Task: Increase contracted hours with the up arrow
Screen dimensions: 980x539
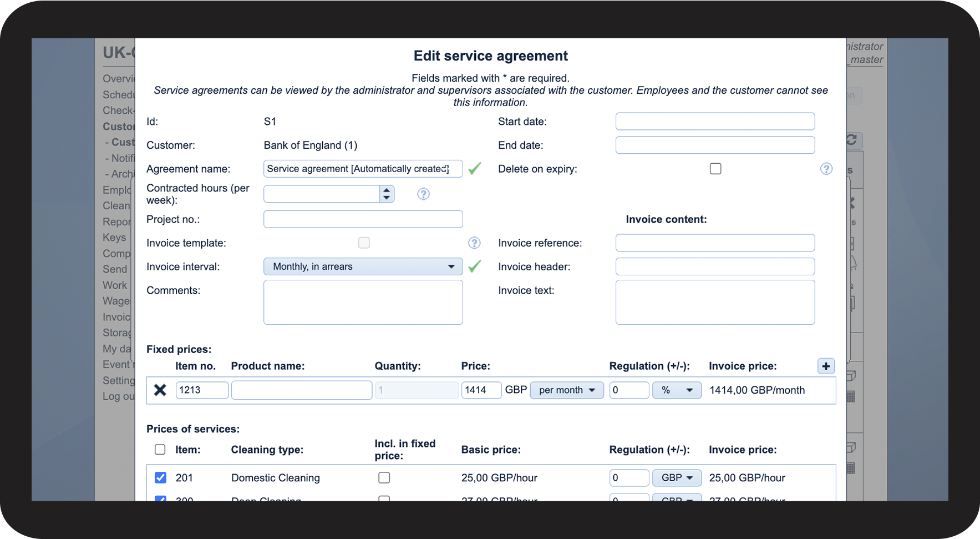Action: tap(387, 190)
